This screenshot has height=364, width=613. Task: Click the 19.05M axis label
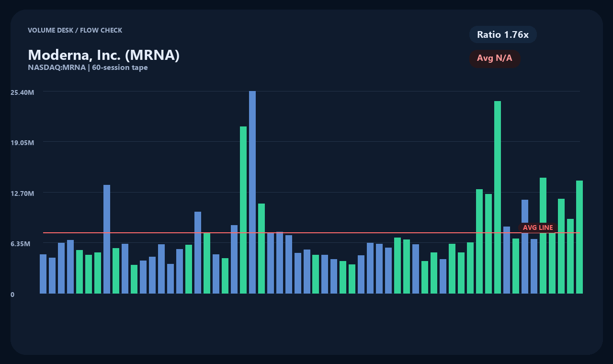point(22,142)
